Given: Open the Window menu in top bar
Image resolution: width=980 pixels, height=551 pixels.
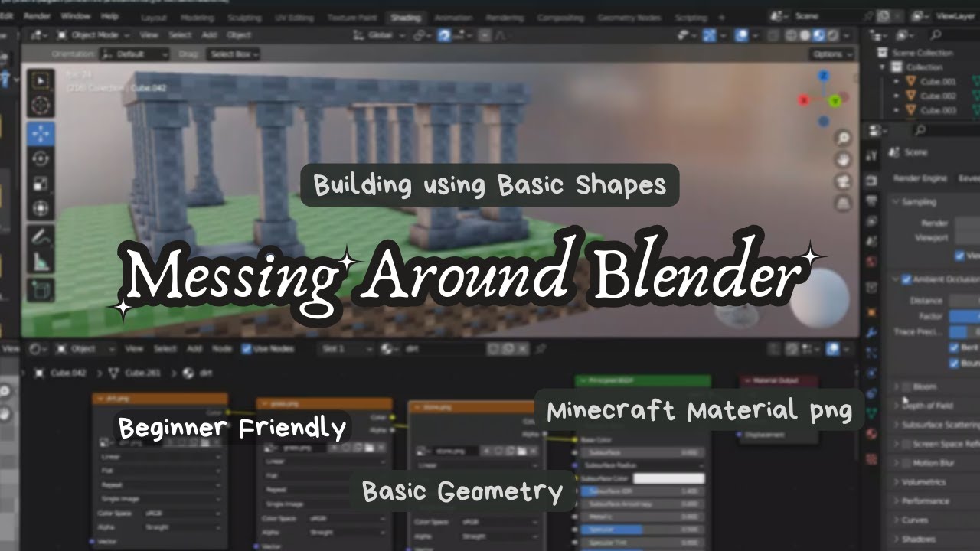Looking at the screenshot, I should tap(75, 15).
